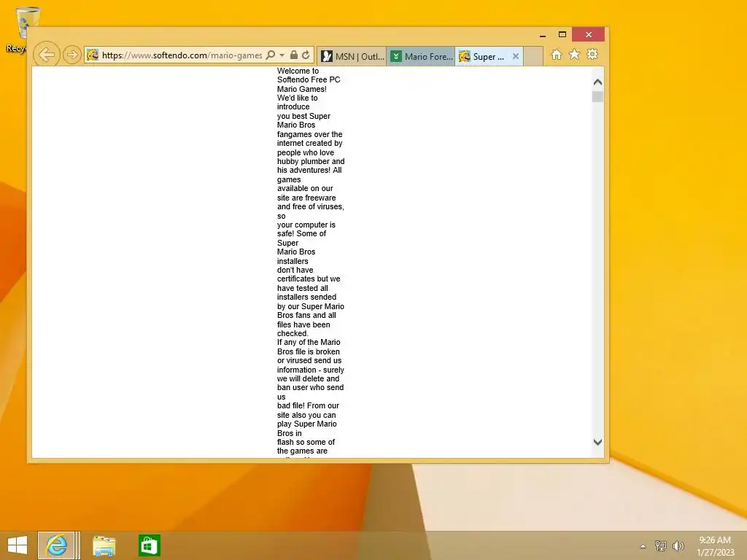This screenshot has height=560, width=747.
Task: Open a new blank tab
Action: click(533, 56)
